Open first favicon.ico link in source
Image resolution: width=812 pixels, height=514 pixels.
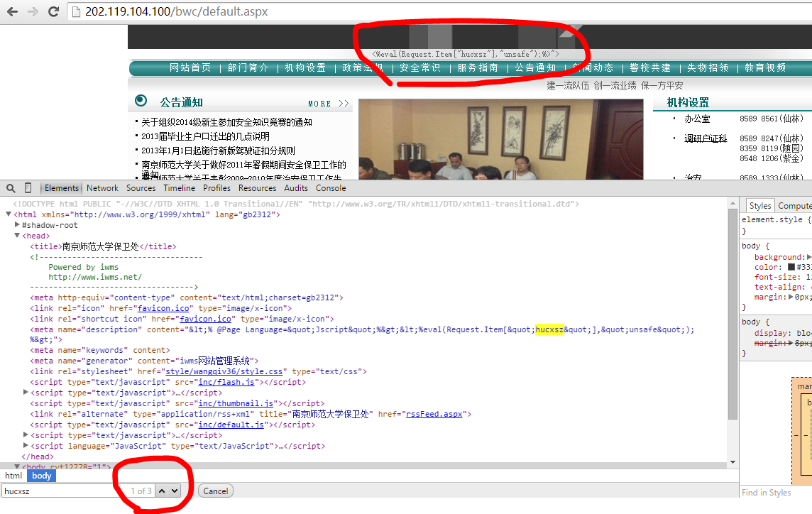point(163,308)
